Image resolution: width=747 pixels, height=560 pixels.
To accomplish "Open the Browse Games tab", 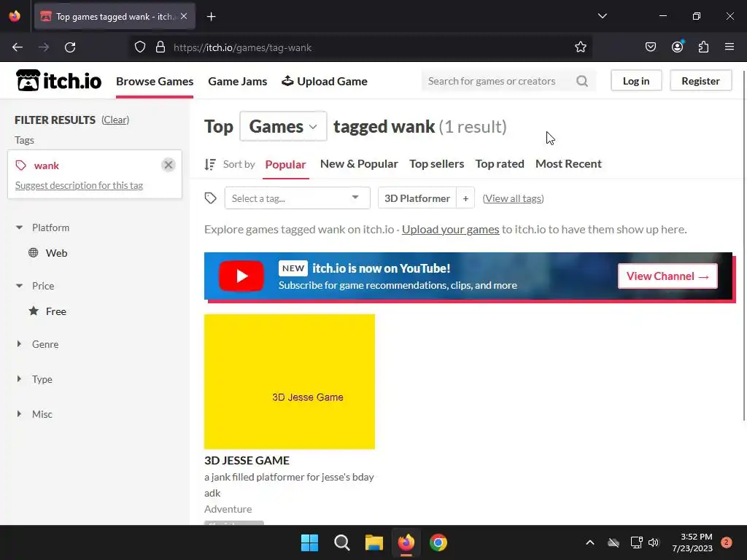I will [155, 82].
